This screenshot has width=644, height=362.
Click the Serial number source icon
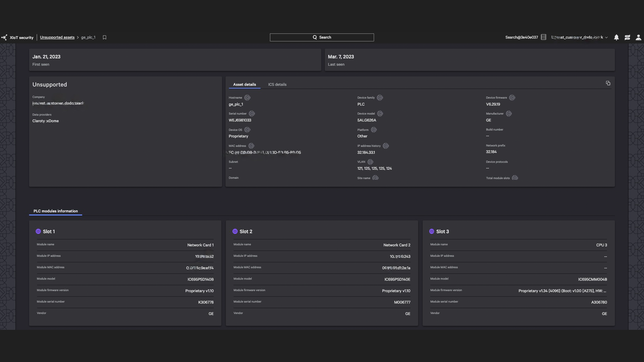252,114
